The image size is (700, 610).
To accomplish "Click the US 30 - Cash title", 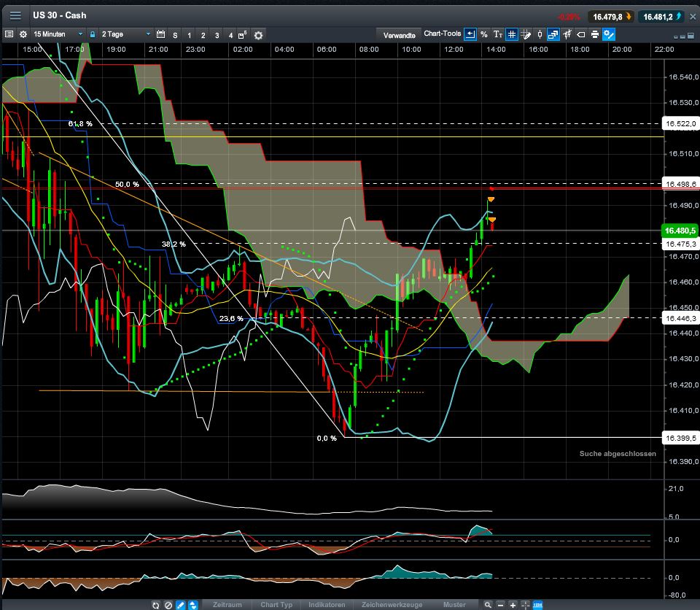I will click(x=59, y=15).
